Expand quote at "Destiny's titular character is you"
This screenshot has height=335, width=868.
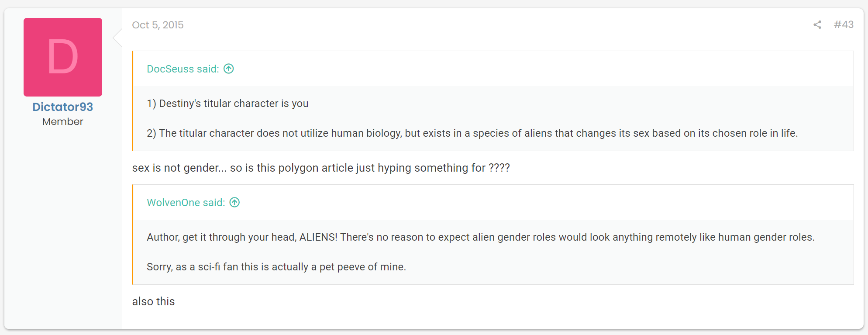227,104
